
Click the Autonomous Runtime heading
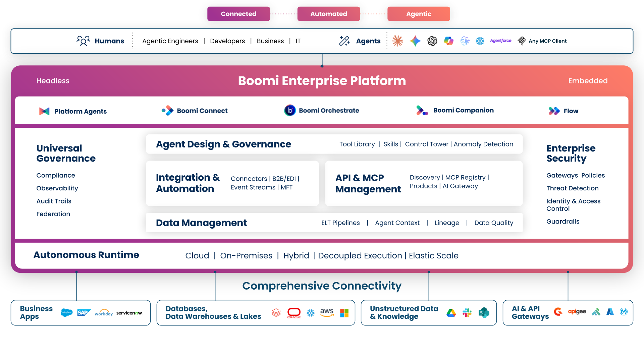point(86,255)
